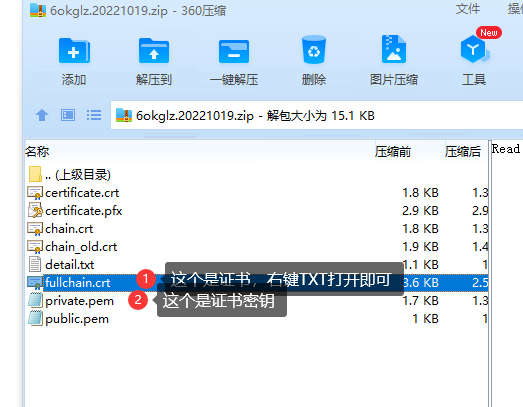Select the .. (上级目录) parent folder entry
Screen dimensions: 523x407
(69, 174)
